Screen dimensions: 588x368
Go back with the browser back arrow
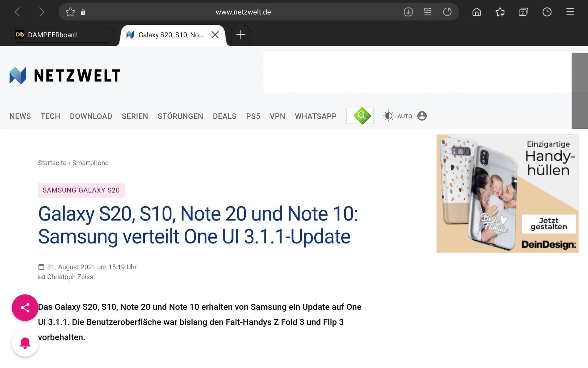[18, 12]
